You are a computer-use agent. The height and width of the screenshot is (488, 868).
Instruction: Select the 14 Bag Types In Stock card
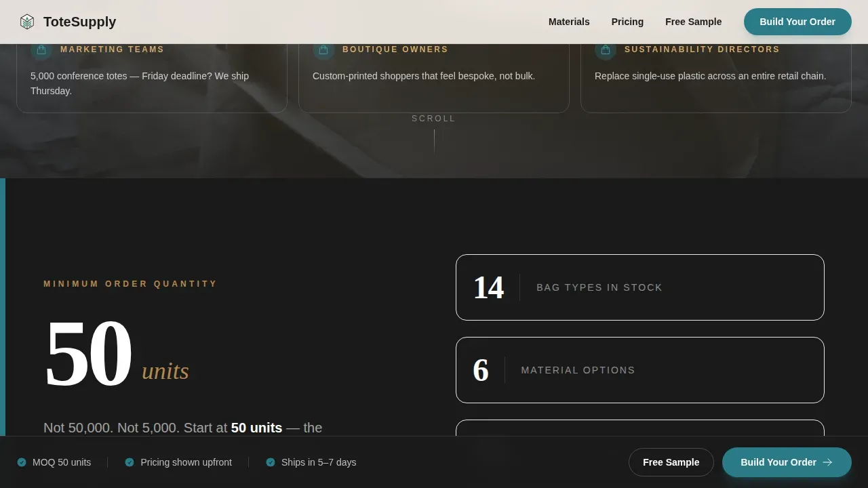click(640, 287)
